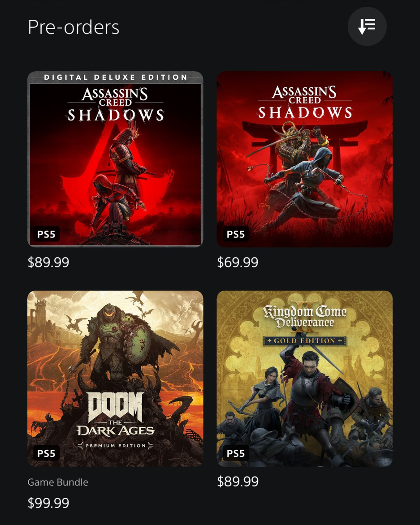The width and height of the screenshot is (420, 525).
Task: Open the sort options icon
Action: (x=367, y=26)
